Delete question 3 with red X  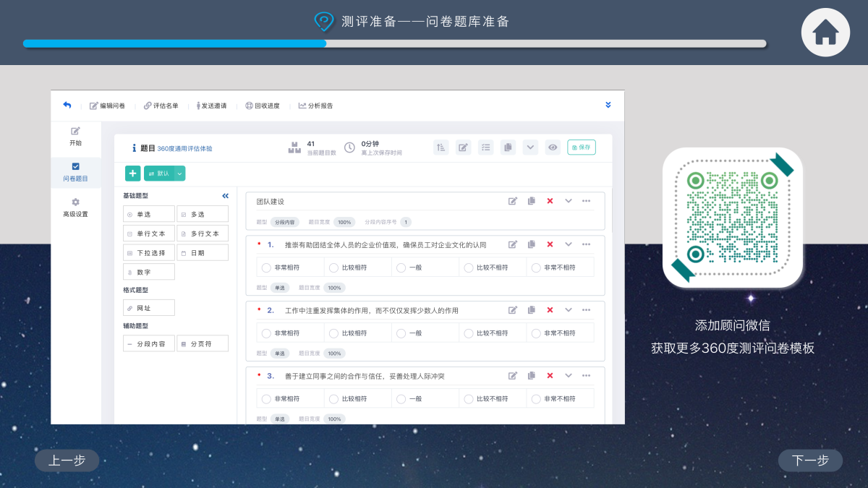(x=550, y=376)
